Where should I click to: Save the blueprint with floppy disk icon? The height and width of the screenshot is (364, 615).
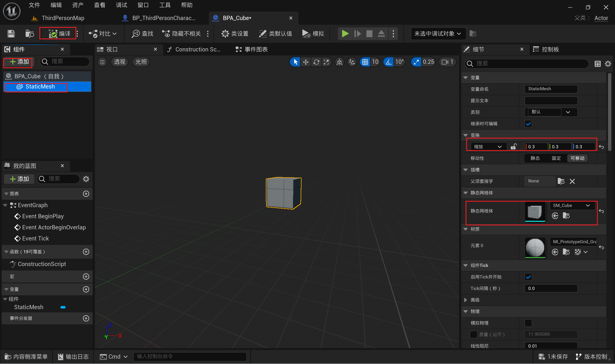tap(11, 33)
